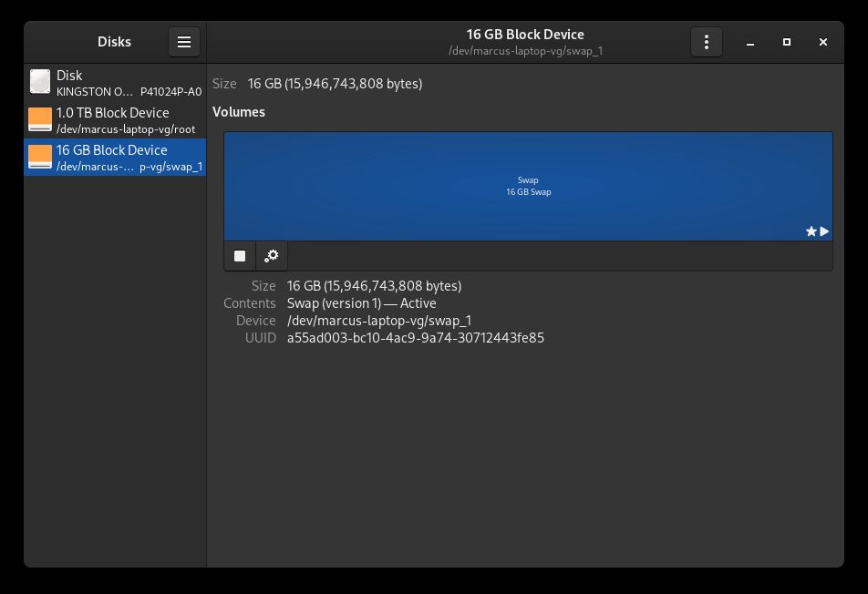Click the orange icon beside 1.0 TB Block Device

point(40,119)
